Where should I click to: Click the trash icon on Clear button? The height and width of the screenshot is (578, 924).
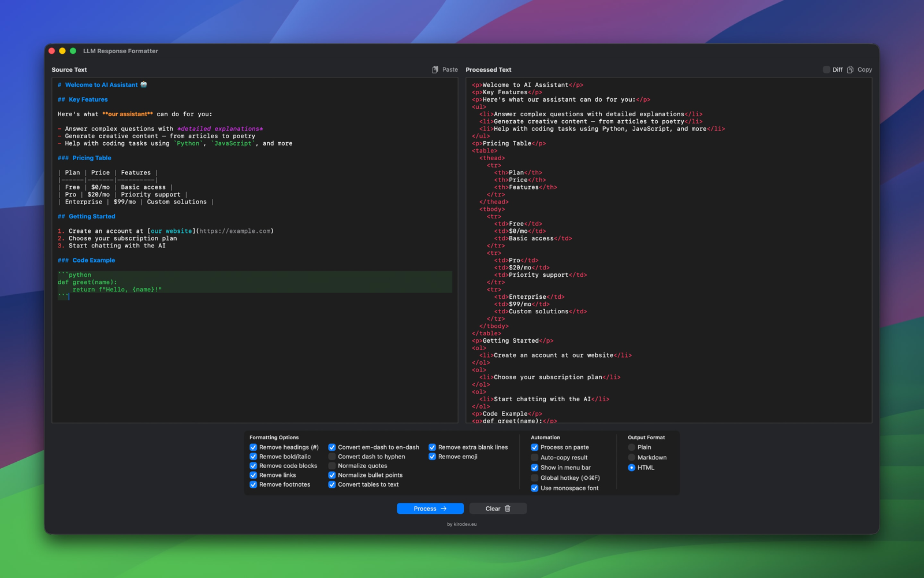click(x=508, y=509)
